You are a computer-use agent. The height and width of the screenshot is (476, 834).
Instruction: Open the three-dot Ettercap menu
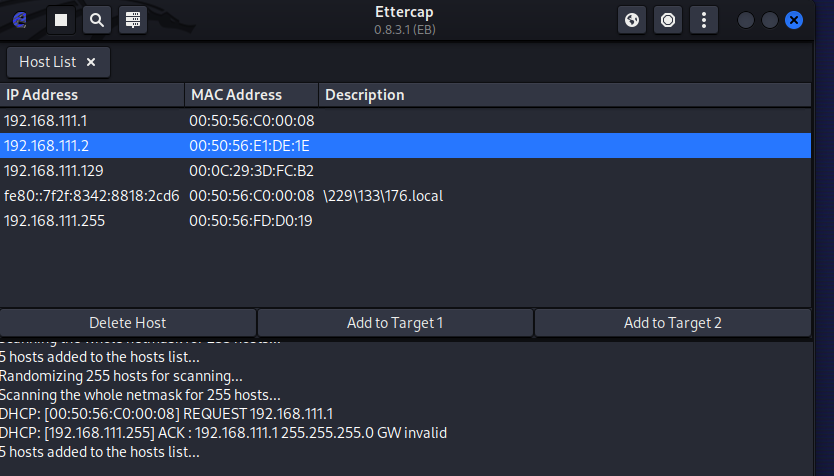click(704, 20)
